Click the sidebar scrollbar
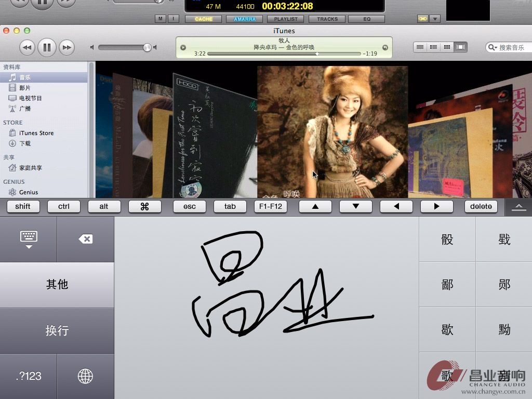532x399 pixels. (x=91, y=129)
